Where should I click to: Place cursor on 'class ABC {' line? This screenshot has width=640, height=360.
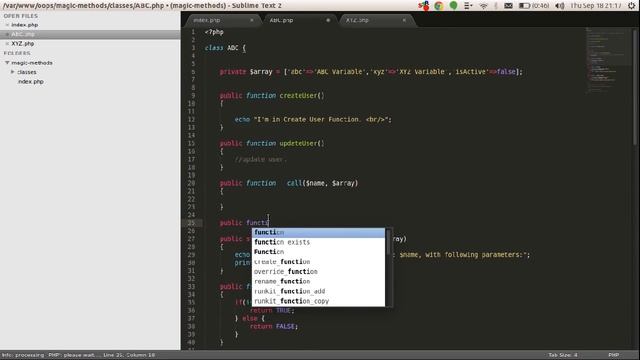coord(225,48)
